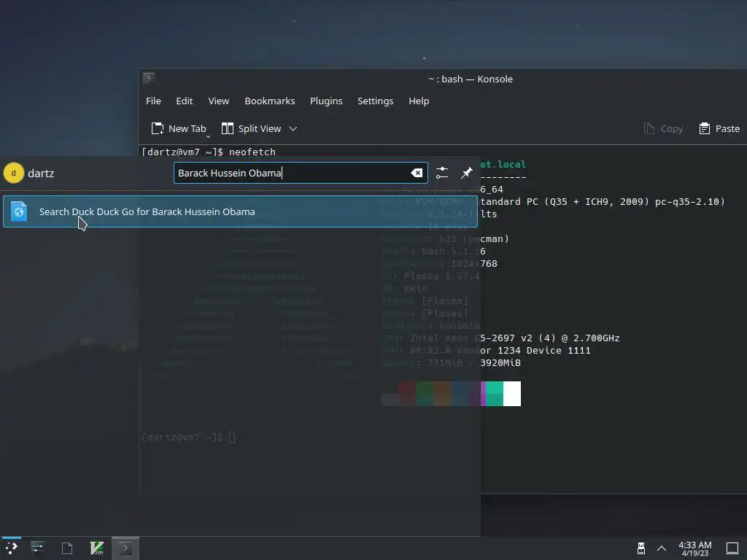Launch the file icon pinned on taskbar
Viewport: 747px width, 560px height.
point(67,548)
